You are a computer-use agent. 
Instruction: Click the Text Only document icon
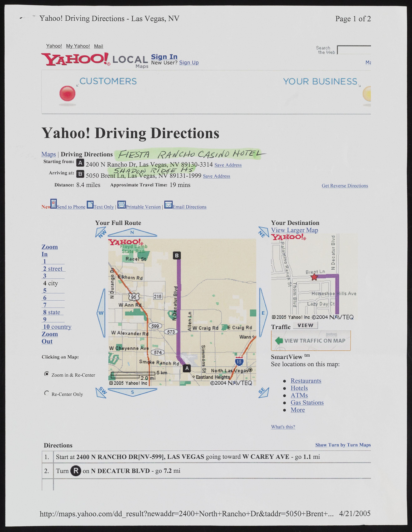[x=90, y=205]
